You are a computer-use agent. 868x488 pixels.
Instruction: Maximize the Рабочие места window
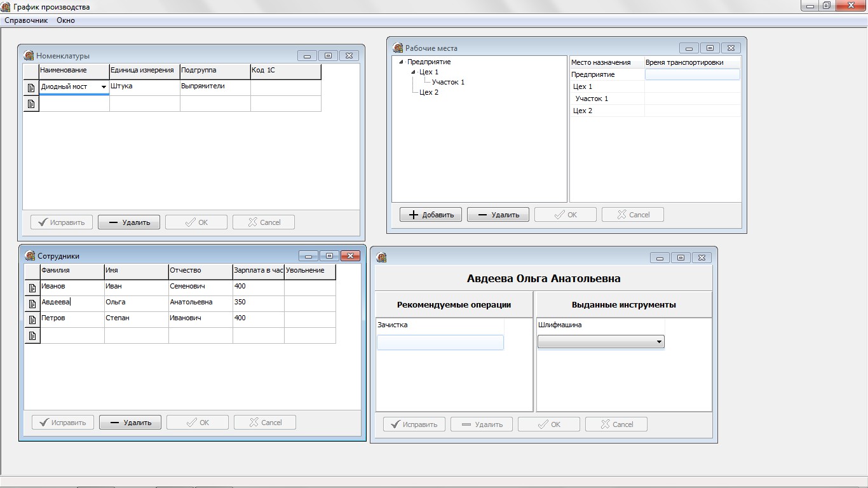click(x=710, y=48)
